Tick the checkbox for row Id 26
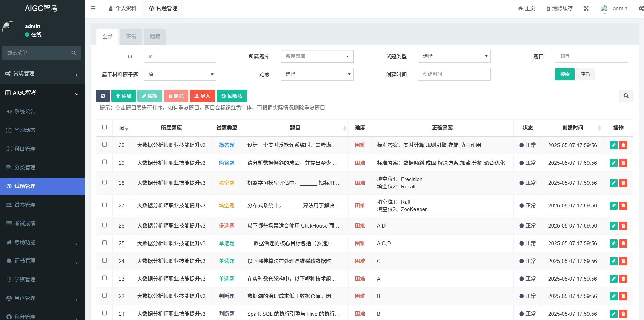 tap(105, 225)
